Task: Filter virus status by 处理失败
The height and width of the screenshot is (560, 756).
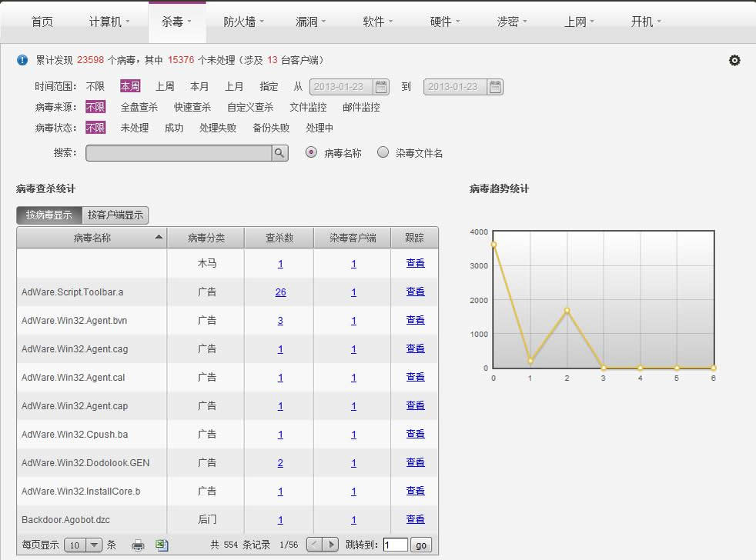Action: [x=218, y=128]
